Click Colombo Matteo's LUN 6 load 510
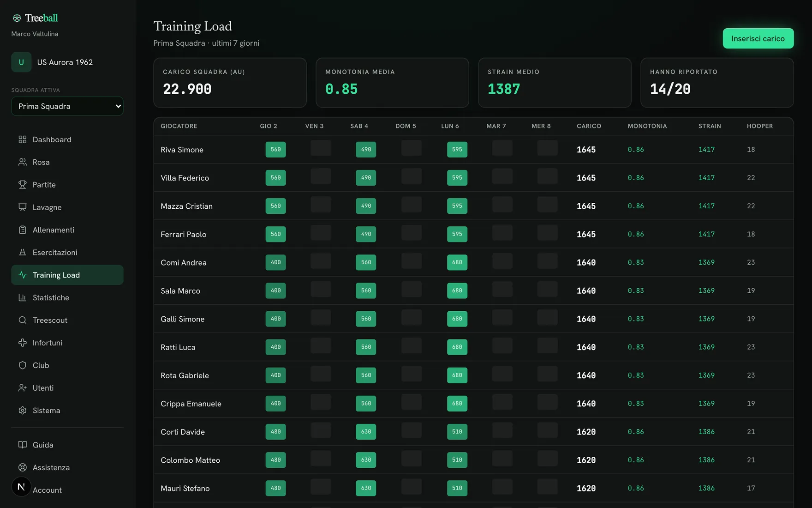 tap(457, 460)
